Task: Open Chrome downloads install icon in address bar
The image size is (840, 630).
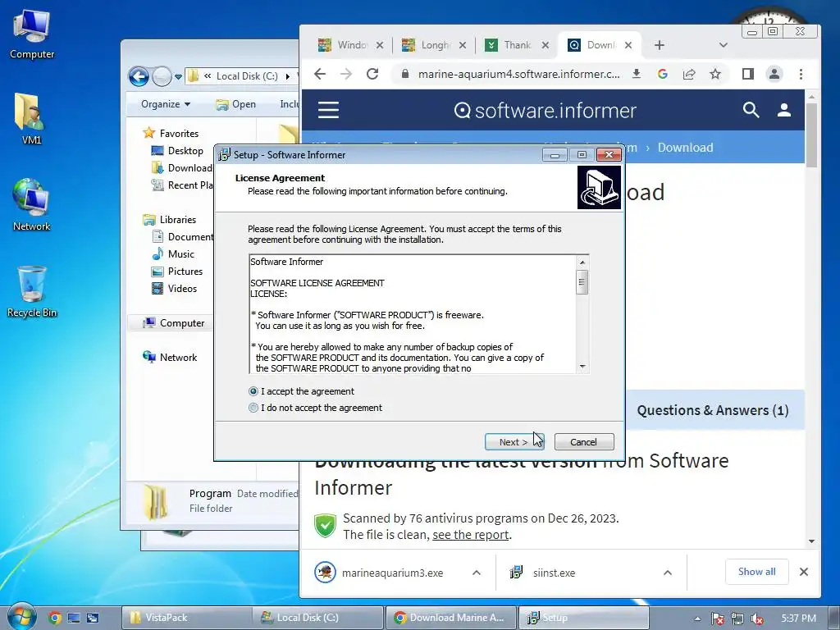Action: point(637,74)
